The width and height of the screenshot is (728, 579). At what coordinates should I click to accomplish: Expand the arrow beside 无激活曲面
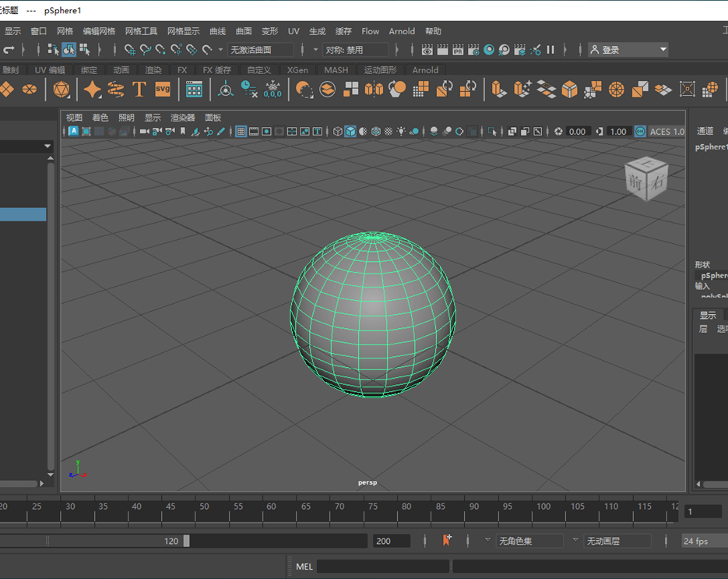click(220, 50)
